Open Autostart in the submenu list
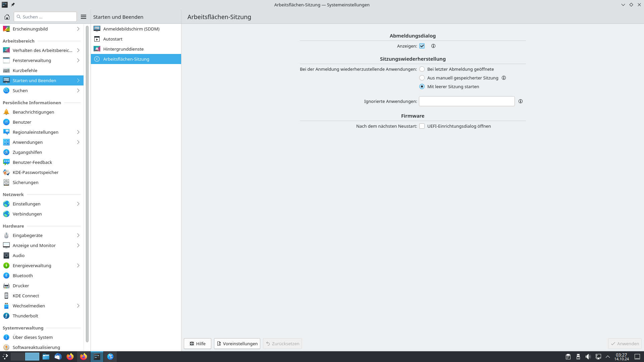The image size is (644, 362). (x=113, y=39)
